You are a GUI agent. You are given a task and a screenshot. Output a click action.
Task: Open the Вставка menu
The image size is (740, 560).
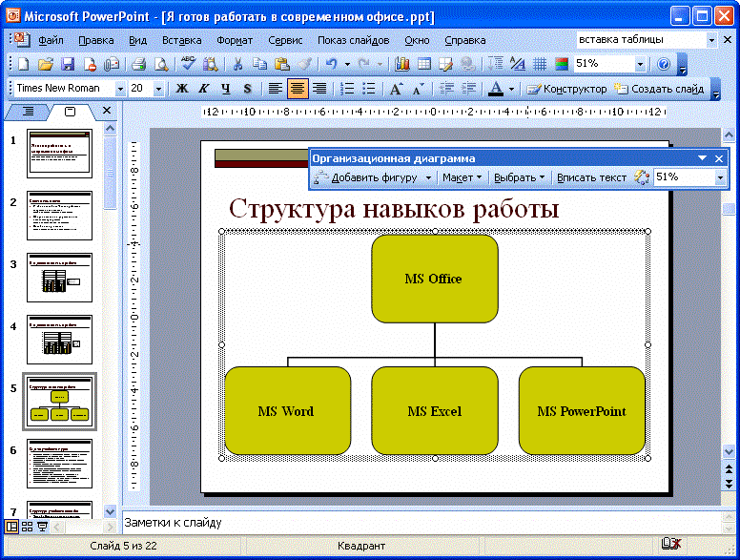[182, 41]
